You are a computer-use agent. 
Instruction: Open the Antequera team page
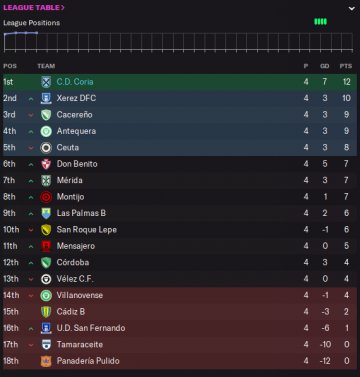click(x=76, y=131)
